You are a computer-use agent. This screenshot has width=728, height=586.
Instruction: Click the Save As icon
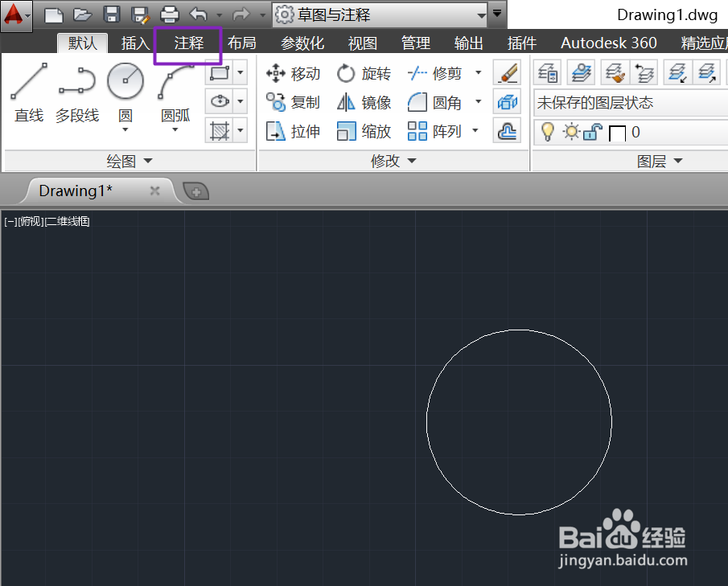click(x=140, y=14)
